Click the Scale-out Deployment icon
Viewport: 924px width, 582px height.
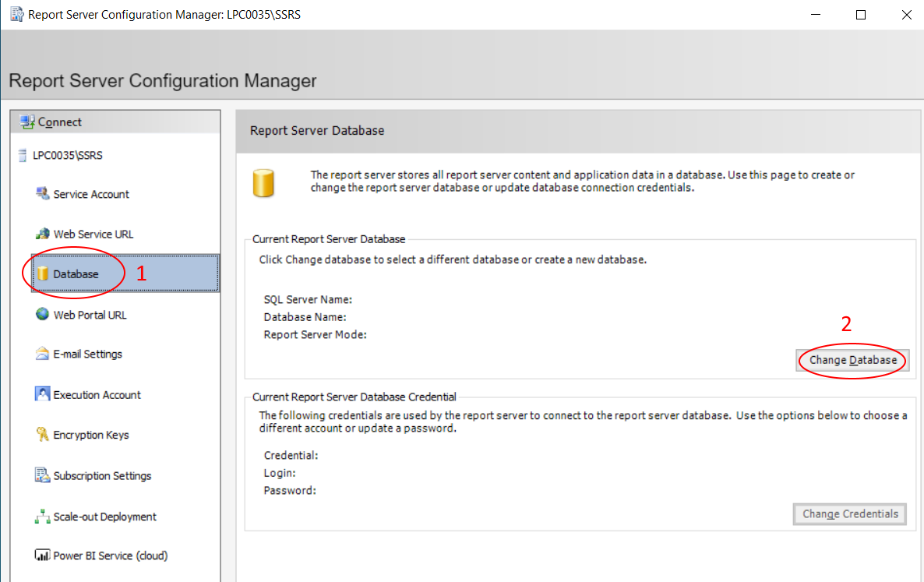42,517
